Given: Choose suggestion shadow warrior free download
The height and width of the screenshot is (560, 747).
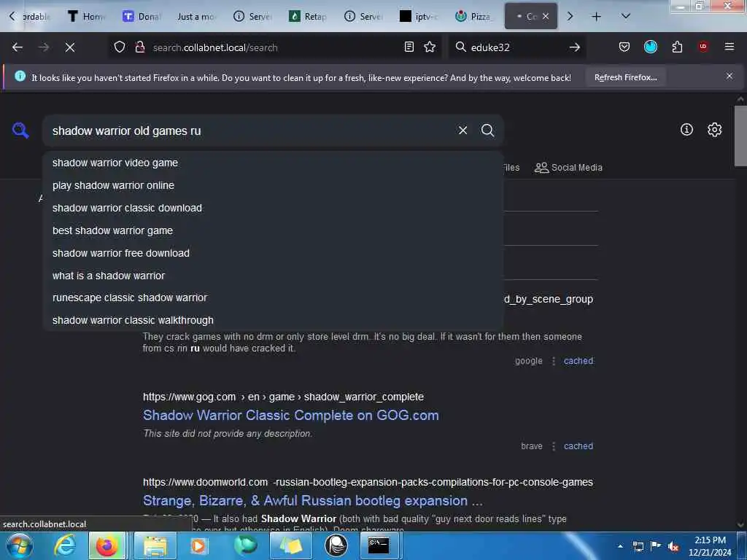Looking at the screenshot, I should click(x=273, y=253).
